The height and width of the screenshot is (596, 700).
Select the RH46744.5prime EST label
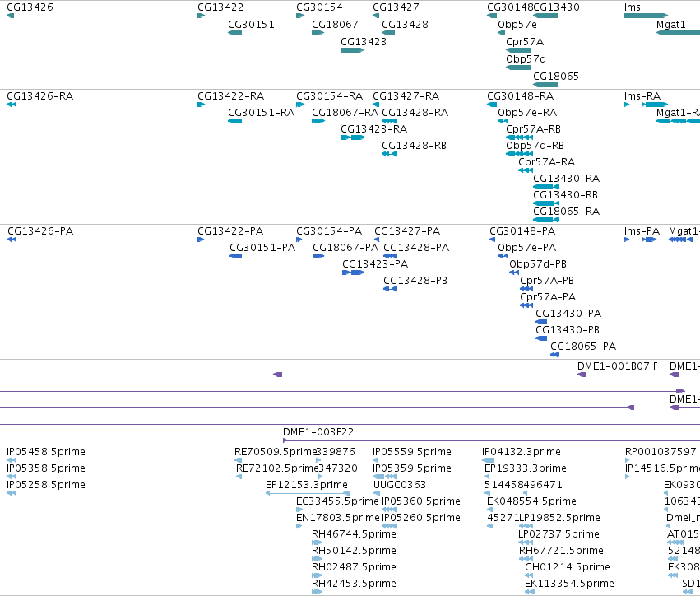[x=354, y=534]
